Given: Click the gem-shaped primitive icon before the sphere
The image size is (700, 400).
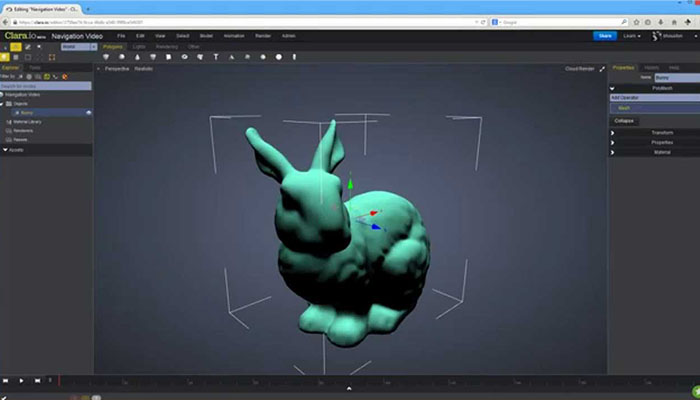Looking at the screenshot, I should point(106,57).
